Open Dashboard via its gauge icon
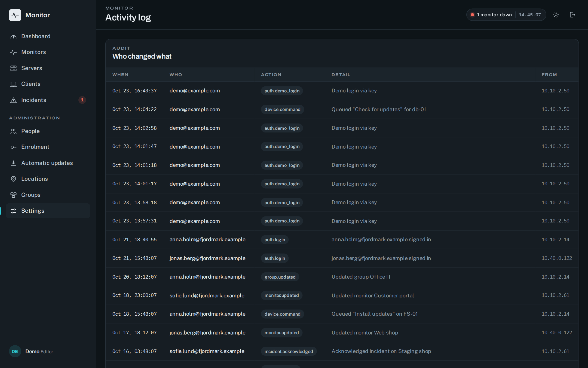588x368 pixels. point(13,36)
